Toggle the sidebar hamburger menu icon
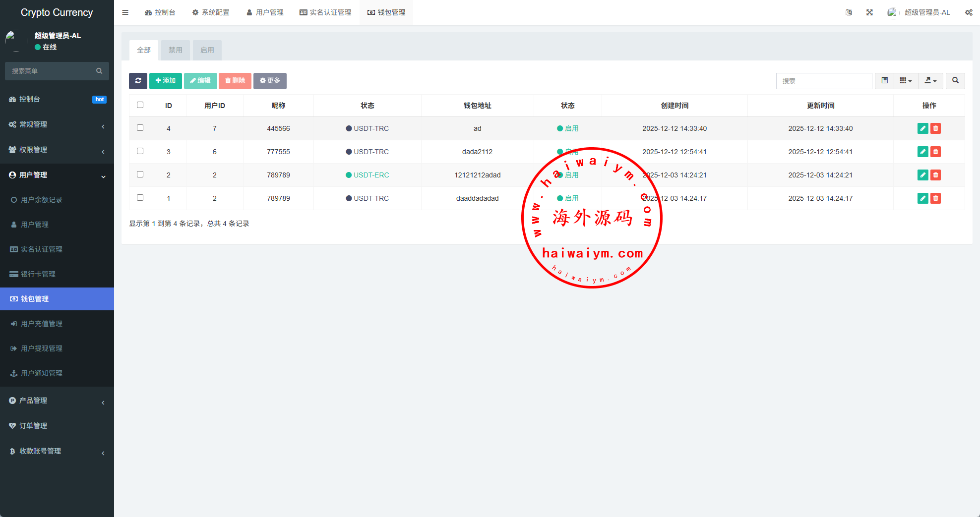The width and height of the screenshot is (980, 517). tap(125, 12)
